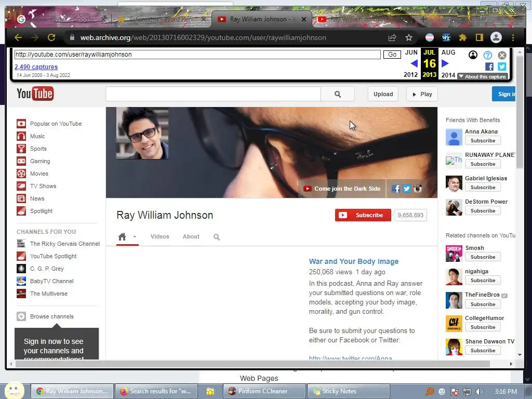The width and height of the screenshot is (532, 399).
Task: Click the Play button in YouTube header
Action: tap(422, 94)
